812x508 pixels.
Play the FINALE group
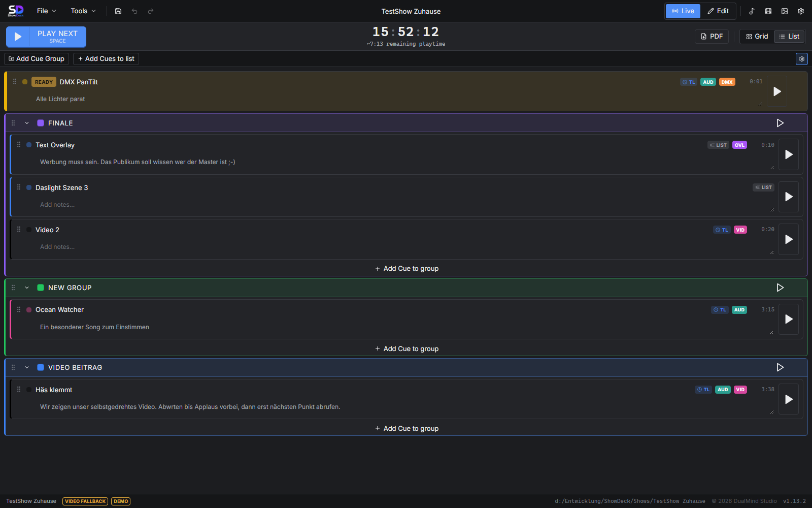pos(780,123)
